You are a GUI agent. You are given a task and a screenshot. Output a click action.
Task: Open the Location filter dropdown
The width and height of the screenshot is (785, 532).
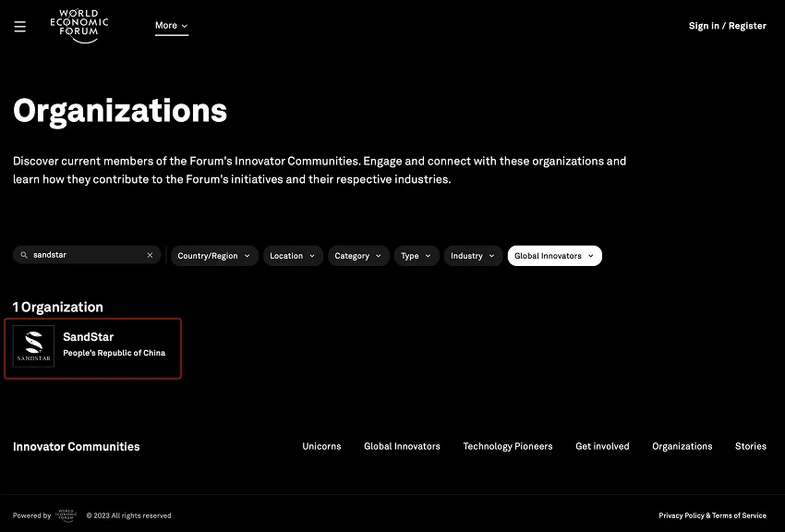click(293, 256)
